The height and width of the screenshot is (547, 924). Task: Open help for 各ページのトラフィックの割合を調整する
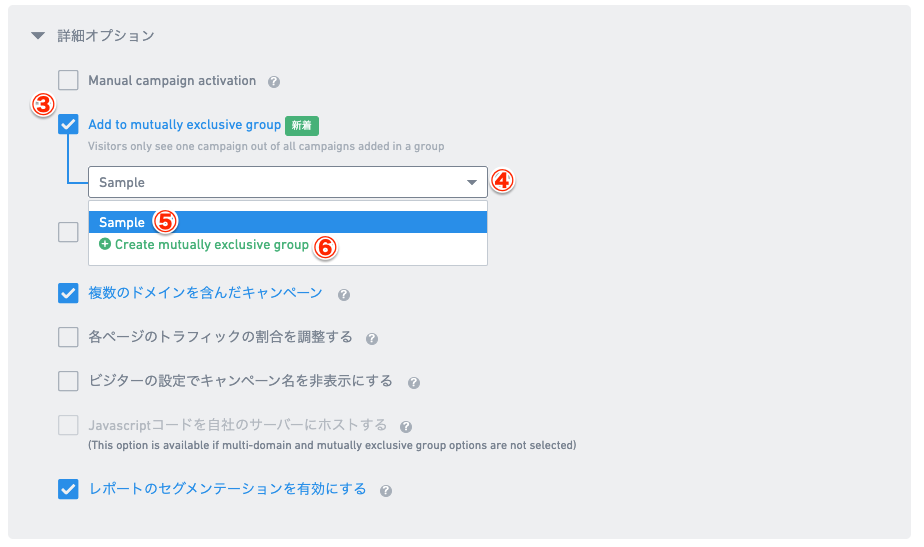pos(371,338)
